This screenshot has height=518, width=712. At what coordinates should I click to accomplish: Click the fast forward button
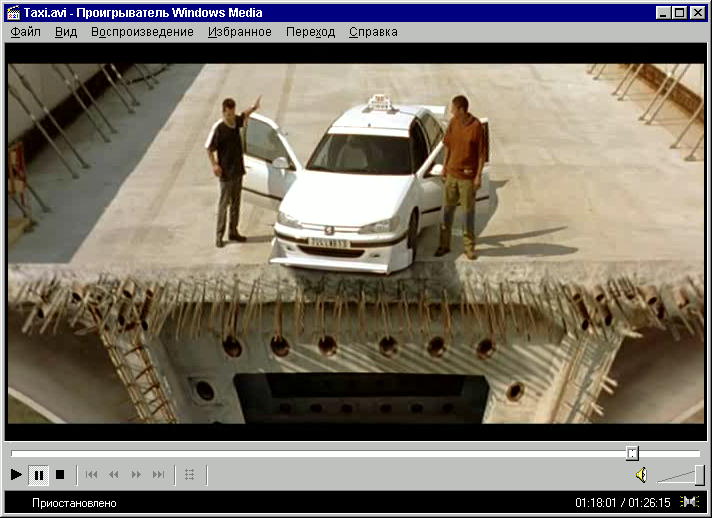pos(136,475)
